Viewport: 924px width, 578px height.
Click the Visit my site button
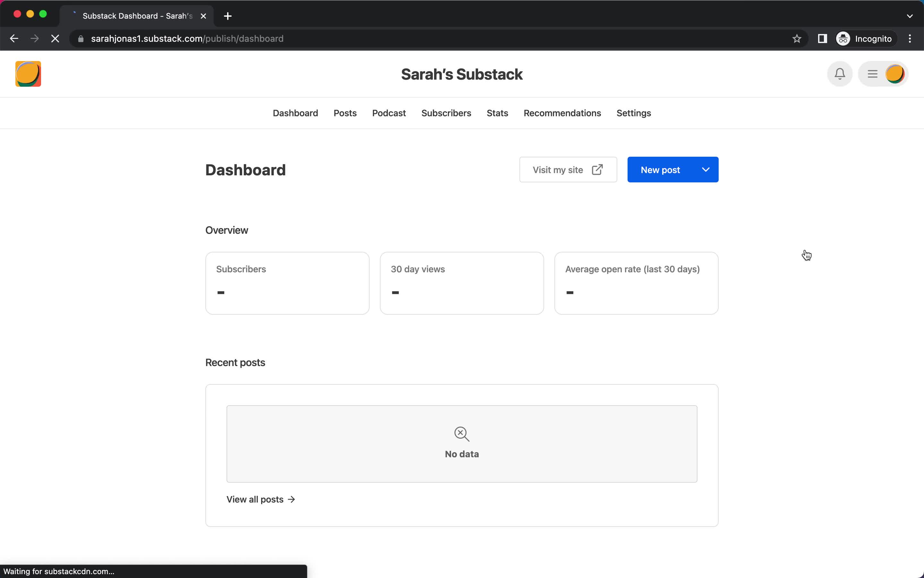pos(568,169)
